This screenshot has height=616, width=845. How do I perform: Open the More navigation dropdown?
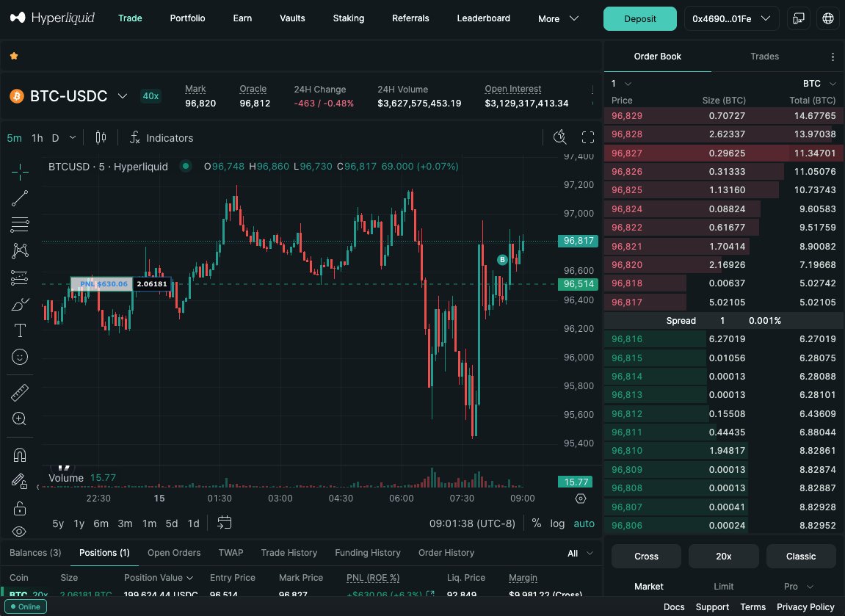[558, 18]
